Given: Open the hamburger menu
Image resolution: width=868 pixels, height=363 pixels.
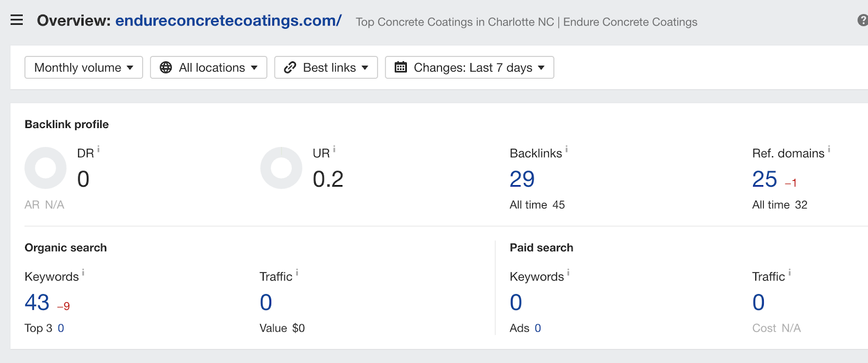Looking at the screenshot, I should coord(17,21).
